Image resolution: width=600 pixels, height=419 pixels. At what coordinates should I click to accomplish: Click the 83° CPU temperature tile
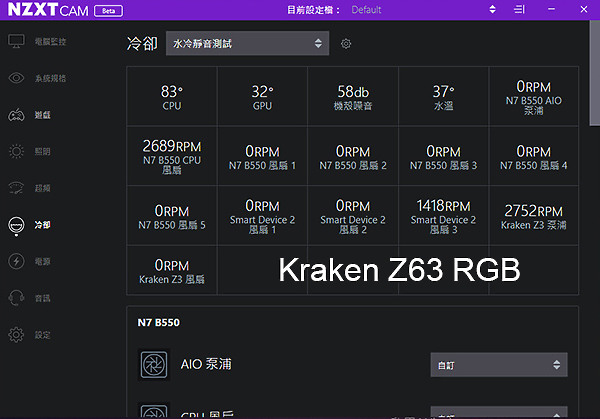[x=172, y=96]
